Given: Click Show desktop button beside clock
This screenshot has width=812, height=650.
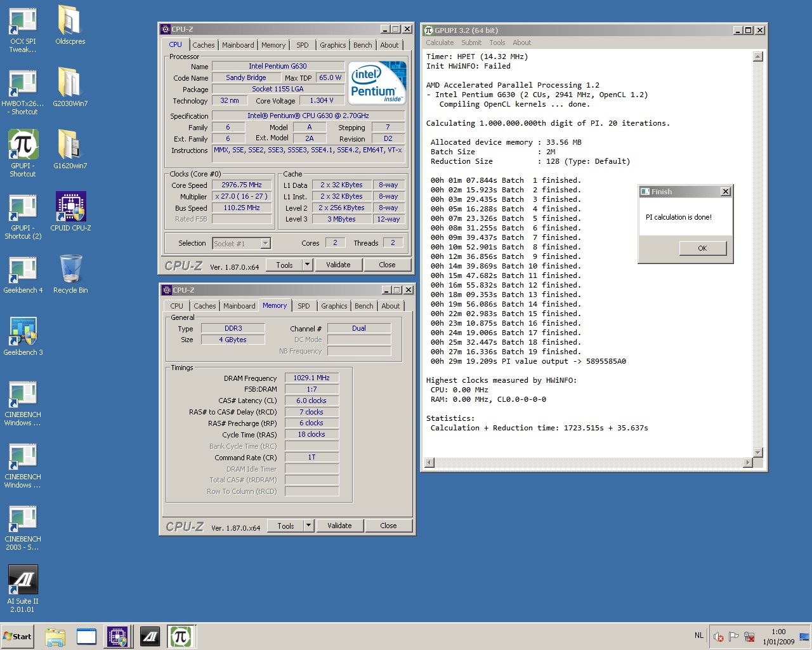Looking at the screenshot, I should [804, 637].
